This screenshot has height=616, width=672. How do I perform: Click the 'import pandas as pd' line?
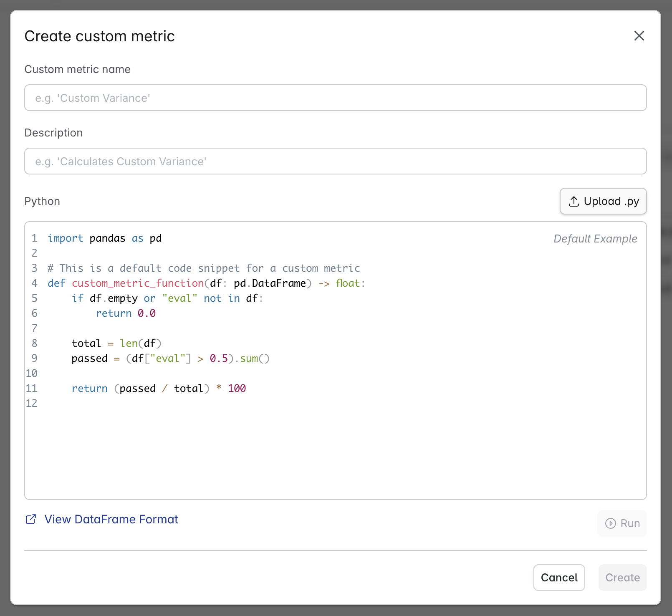pyautogui.click(x=105, y=238)
